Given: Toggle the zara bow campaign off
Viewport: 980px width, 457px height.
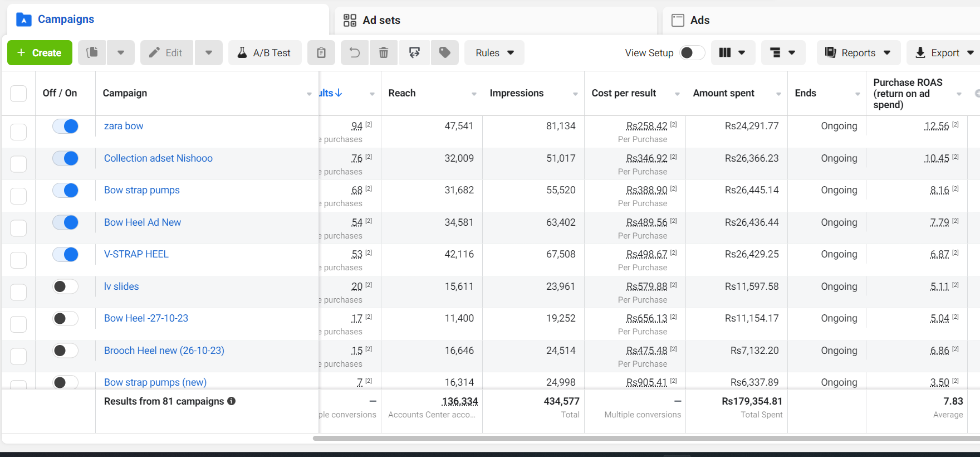Looking at the screenshot, I should click(x=65, y=127).
